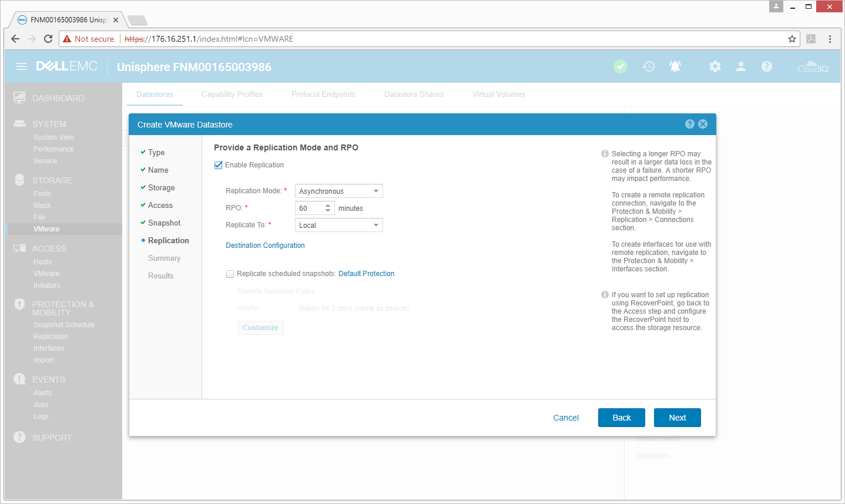The width and height of the screenshot is (845, 504).
Task: Open the jobs history clock icon
Action: coord(649,66)
